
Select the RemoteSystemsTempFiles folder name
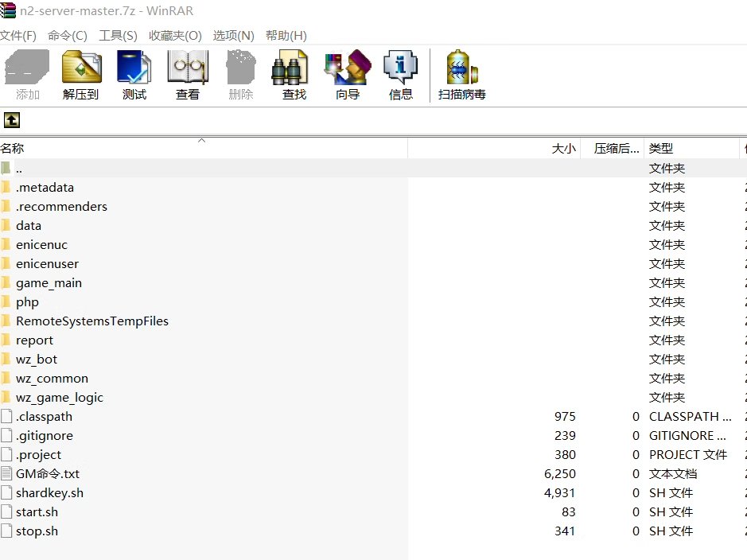coord(92,321)
